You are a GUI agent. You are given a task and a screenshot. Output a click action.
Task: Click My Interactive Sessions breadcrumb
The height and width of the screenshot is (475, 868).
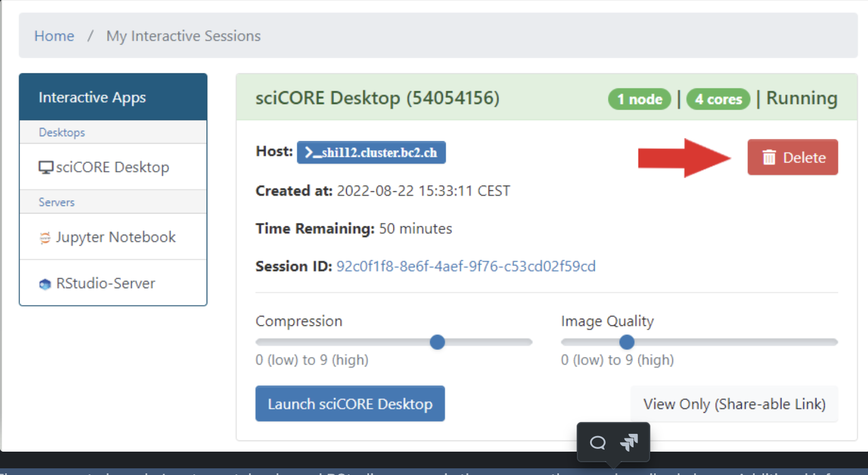pyautogui.click(x=183, y=36)
